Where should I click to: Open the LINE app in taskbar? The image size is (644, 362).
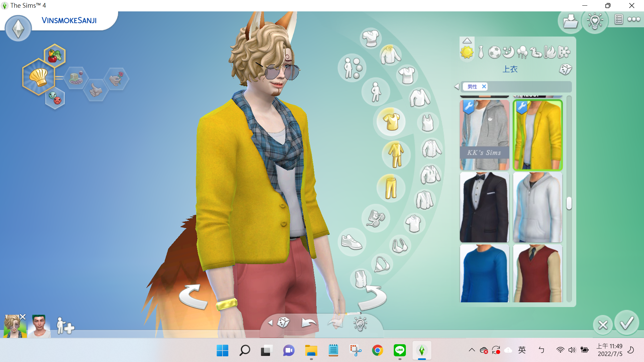(x=399, y=350)
